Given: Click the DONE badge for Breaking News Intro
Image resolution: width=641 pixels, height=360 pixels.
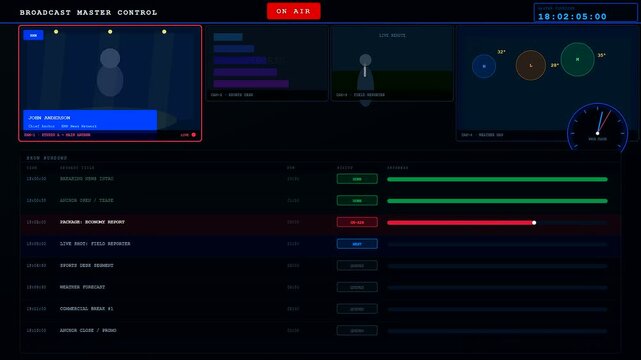Looking at the screenshot, I should click(357, 179).
